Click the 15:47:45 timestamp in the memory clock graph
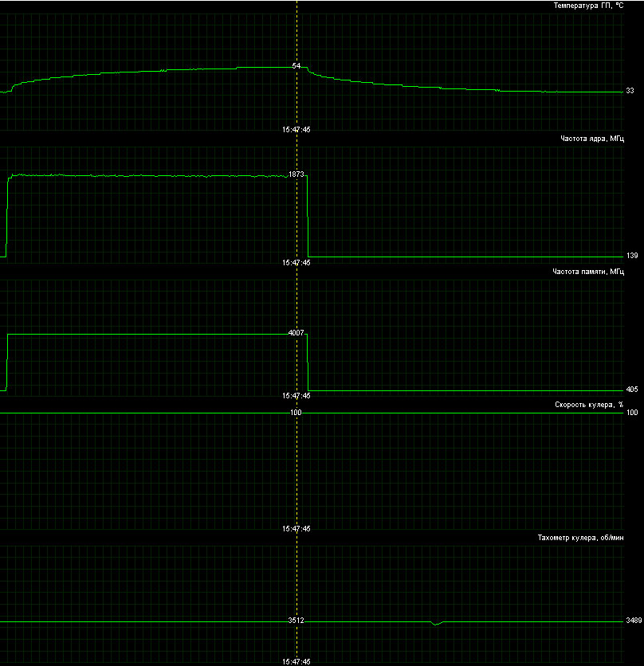 coord(296,395)
